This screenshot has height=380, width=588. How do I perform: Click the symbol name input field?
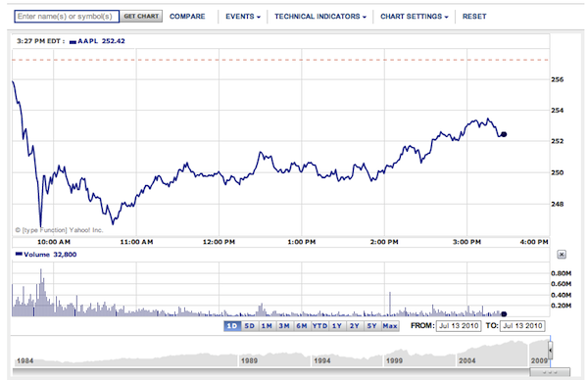[67, 17]
